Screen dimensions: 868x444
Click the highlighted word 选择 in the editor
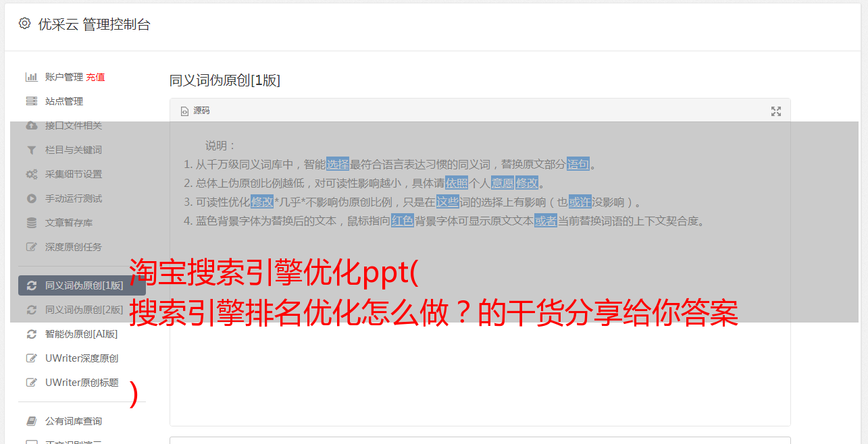coord(338,164)
